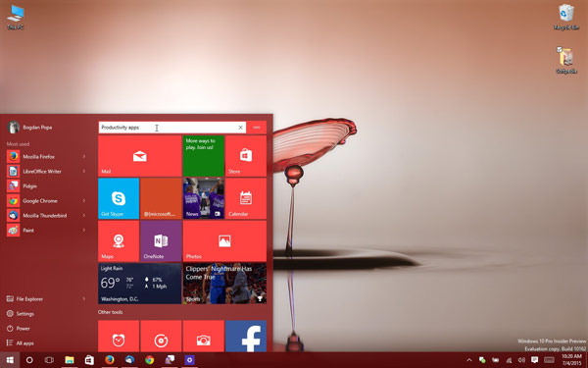Click the Productivity apps name field
Image resolution: width=588 pixels, height=368 pixels.
[168, 128]
